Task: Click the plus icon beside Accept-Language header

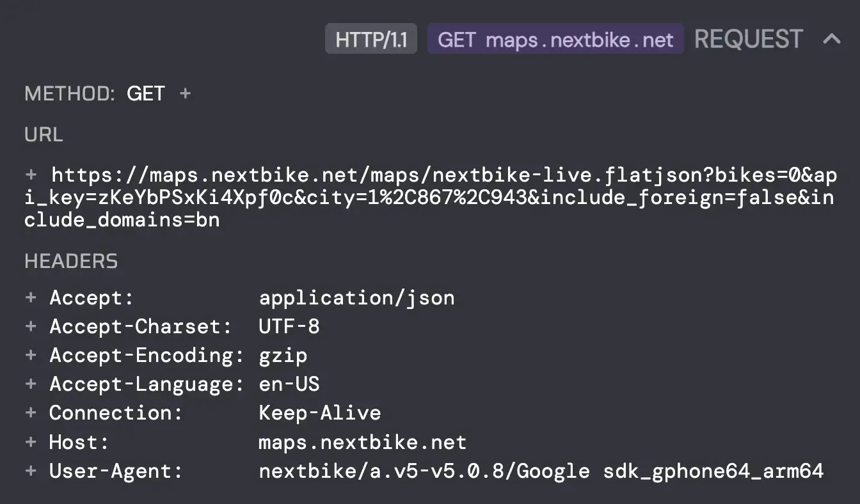Action: (31, 384)
